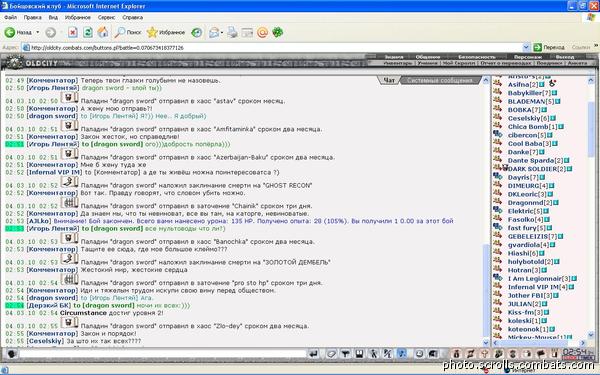This screenshot has width=600, height=375.
Task: Open the Знания navigation item
Action: tap(394, 57)
